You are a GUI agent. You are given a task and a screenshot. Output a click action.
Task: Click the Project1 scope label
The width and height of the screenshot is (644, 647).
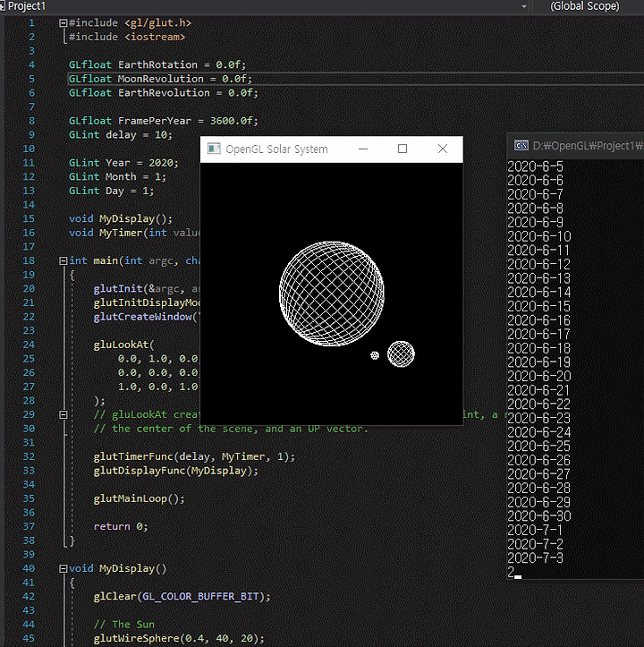click(27, 6)
